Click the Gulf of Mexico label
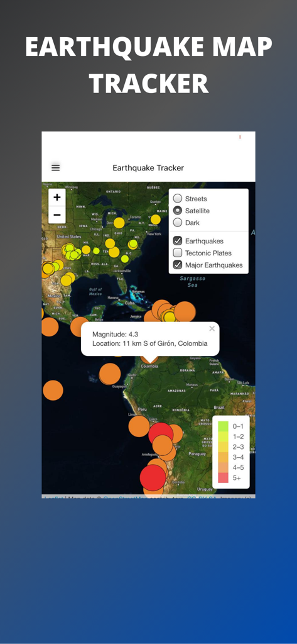 tap(95, 292)
